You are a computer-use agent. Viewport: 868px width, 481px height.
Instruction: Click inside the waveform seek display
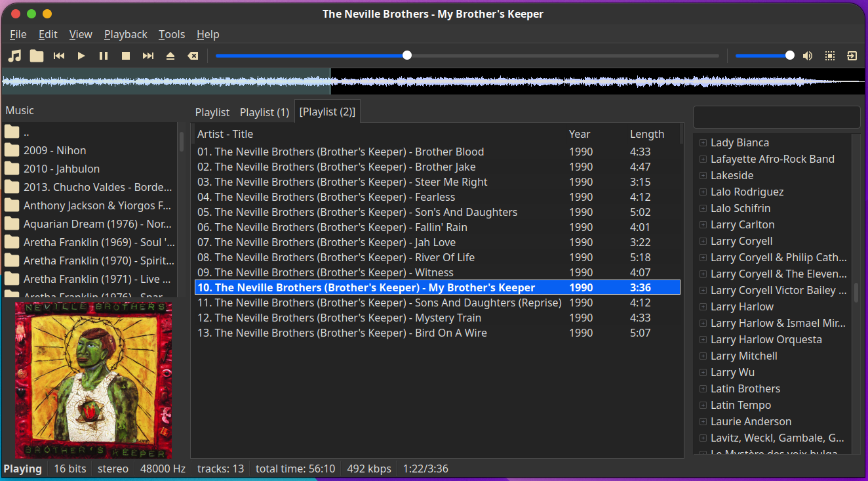pyautogui.click(x=434, y=81)
